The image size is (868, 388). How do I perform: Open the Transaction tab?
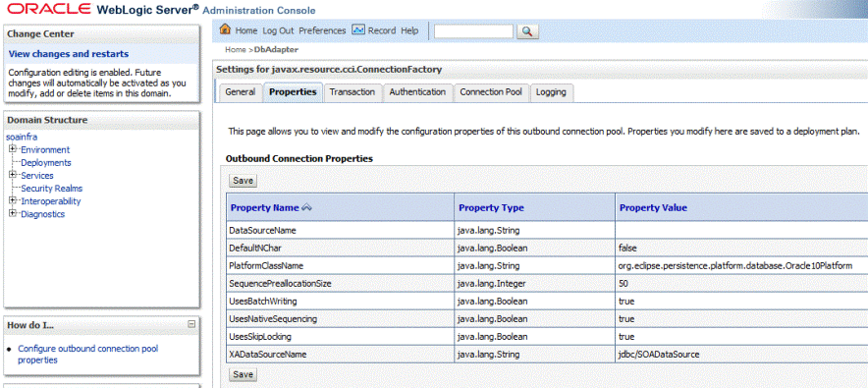coord(353,92)
